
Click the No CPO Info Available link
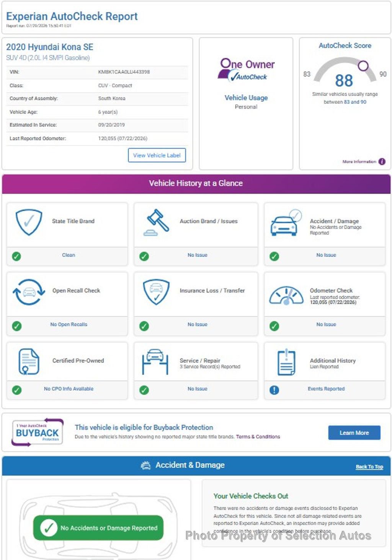pos(69,389)
